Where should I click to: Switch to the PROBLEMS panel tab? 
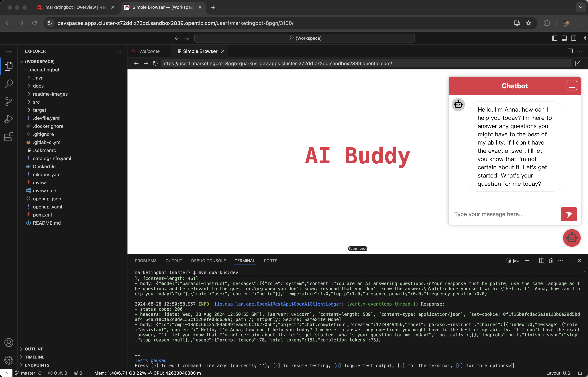pyautogui.click(x=146, y=261)
